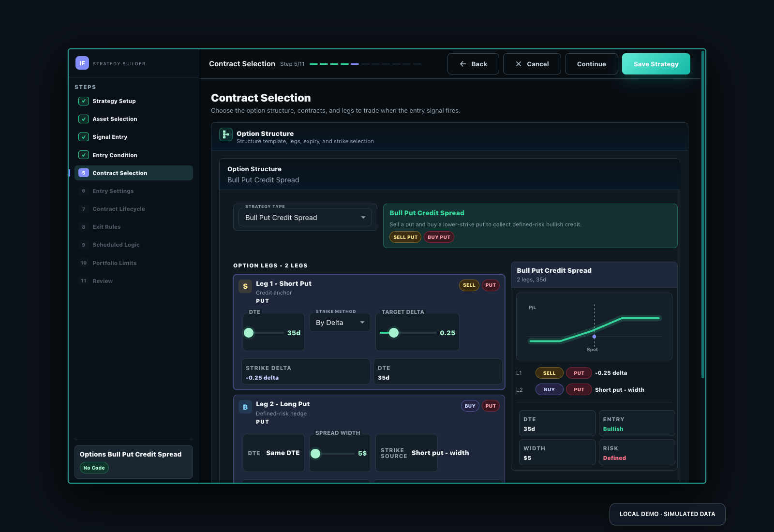Open the Strategy Type dropdown

tap(305, 218)
